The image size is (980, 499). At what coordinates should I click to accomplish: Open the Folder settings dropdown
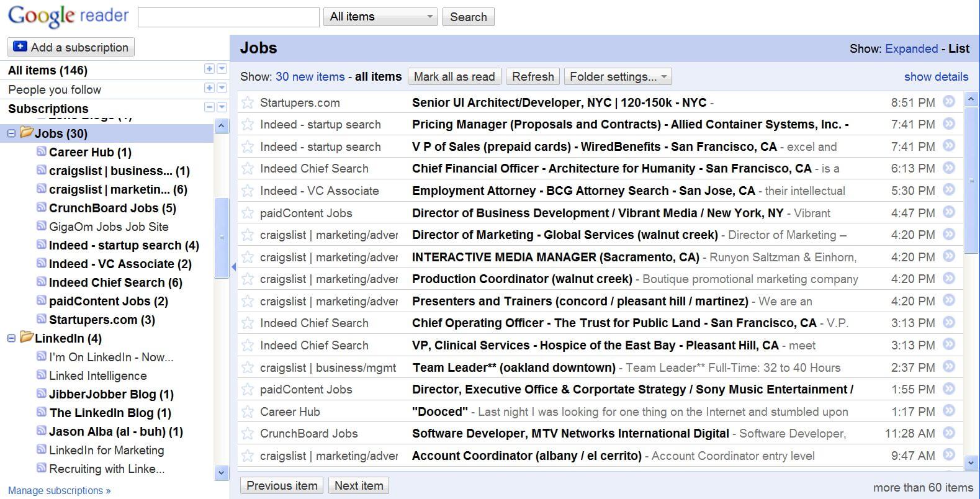(x=618, y=76)
